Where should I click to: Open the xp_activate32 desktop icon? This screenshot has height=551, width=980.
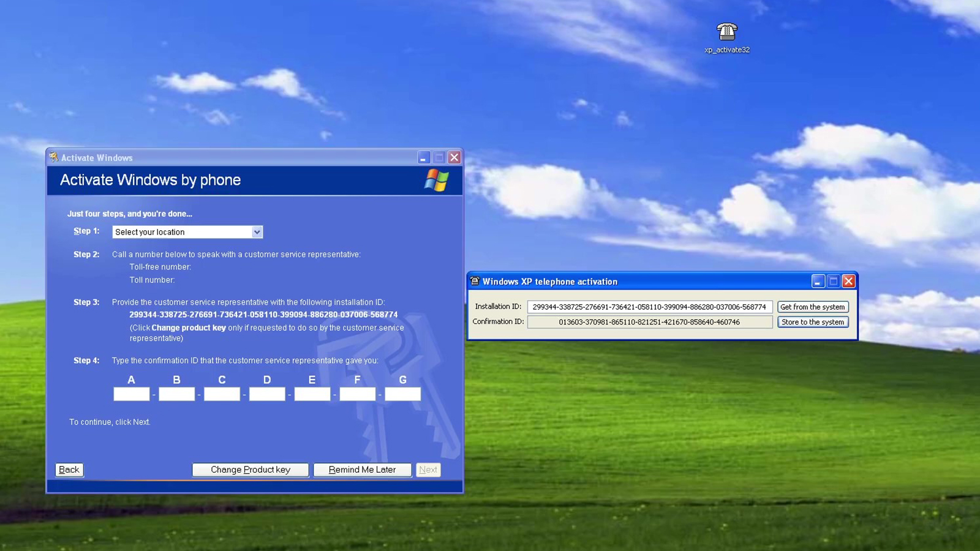click(x=727, y=38)
